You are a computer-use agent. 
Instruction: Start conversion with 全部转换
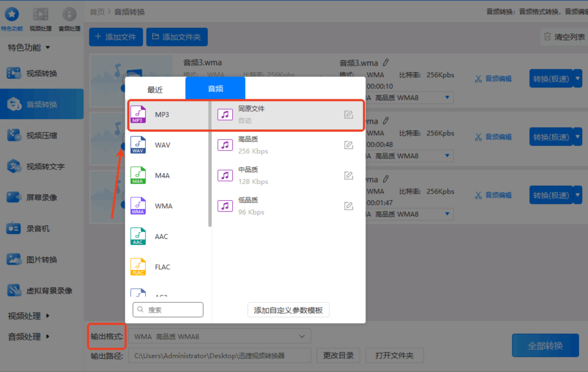tap(545, 345)
